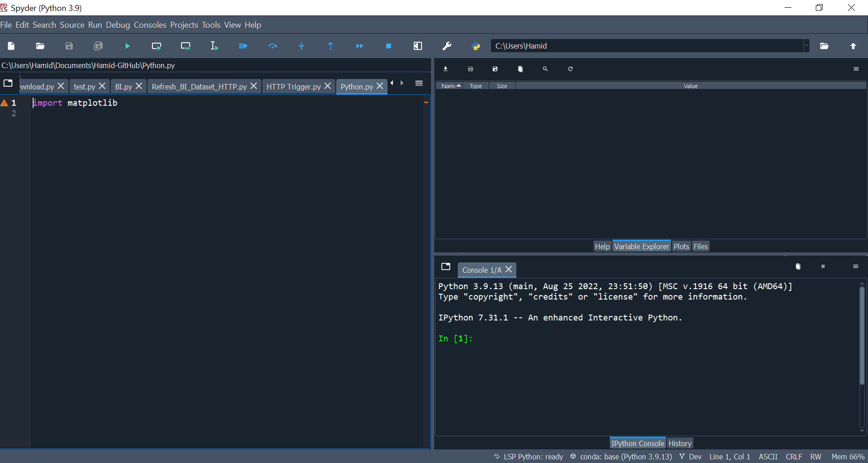Viewport: 868px width, 463px height.
Task: Close the HTTP Trigger.py tab
Action: (328, 86)
